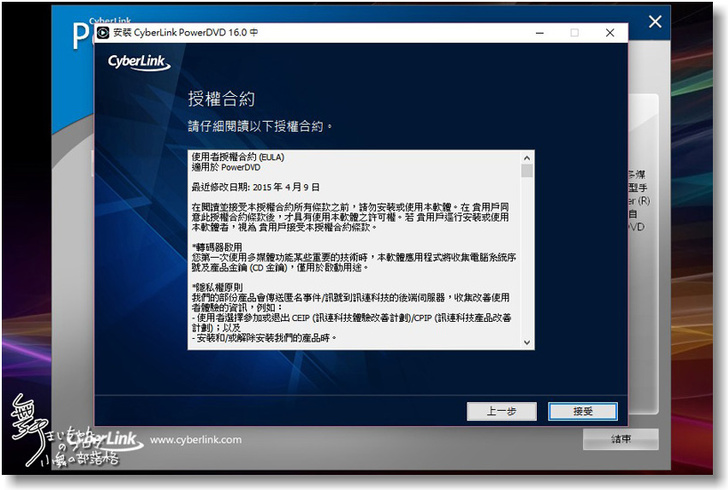Click the title text 安裝 CyberLink PowerDVD 16.0 中

[186, 33]
